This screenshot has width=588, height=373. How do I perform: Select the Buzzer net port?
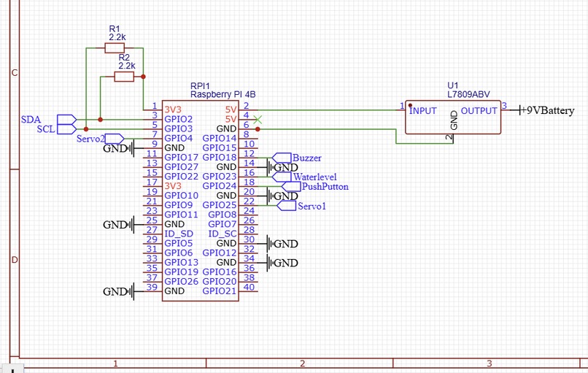pos(282,158)
